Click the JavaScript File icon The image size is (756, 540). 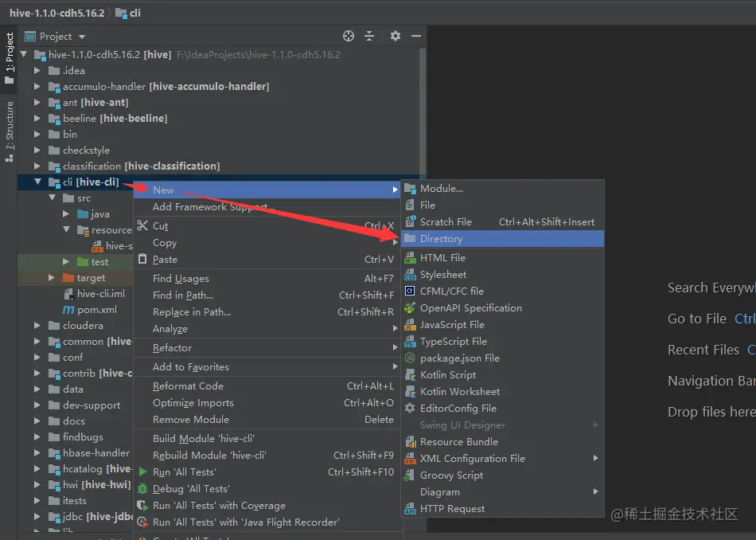pyautogui.click(x=410, y=324)
